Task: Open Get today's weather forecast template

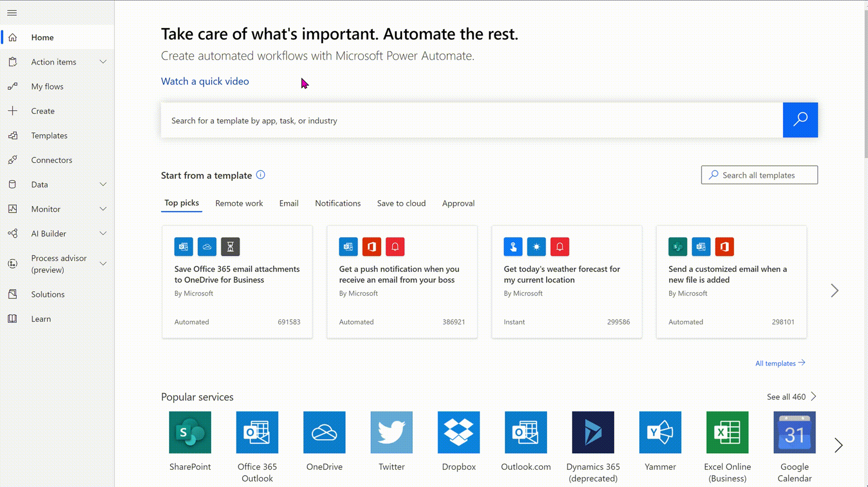Action: click(x=567, y=282)
